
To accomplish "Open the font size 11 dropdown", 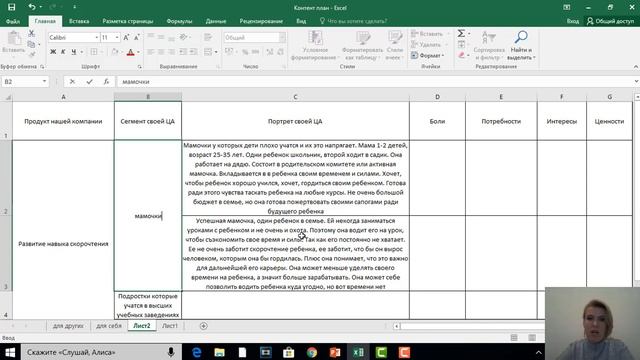I will point(117,38).
